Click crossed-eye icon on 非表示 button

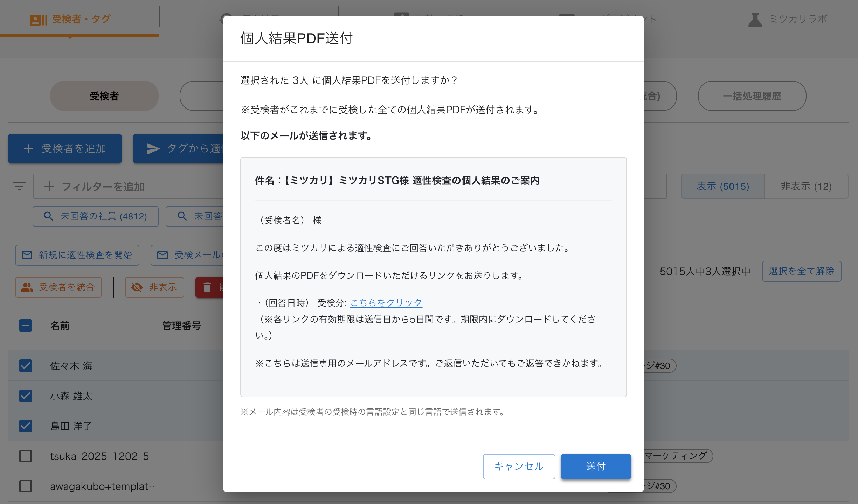(x=137, y=287)
